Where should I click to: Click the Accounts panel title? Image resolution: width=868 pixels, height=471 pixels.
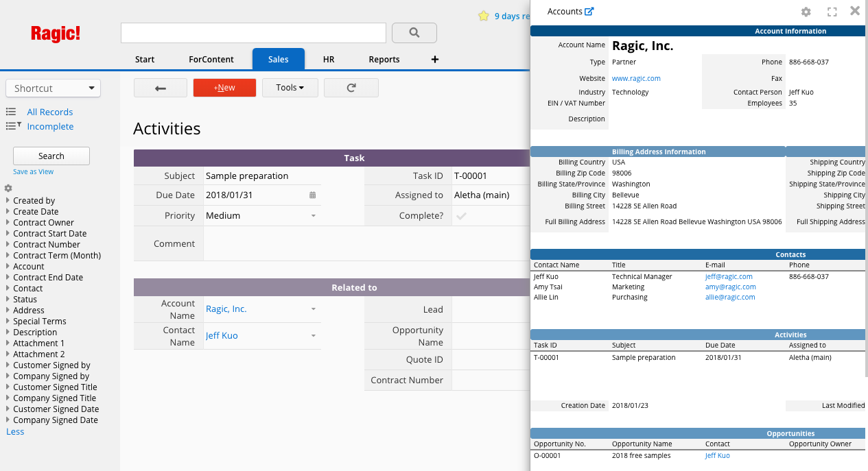click(565, 12)
